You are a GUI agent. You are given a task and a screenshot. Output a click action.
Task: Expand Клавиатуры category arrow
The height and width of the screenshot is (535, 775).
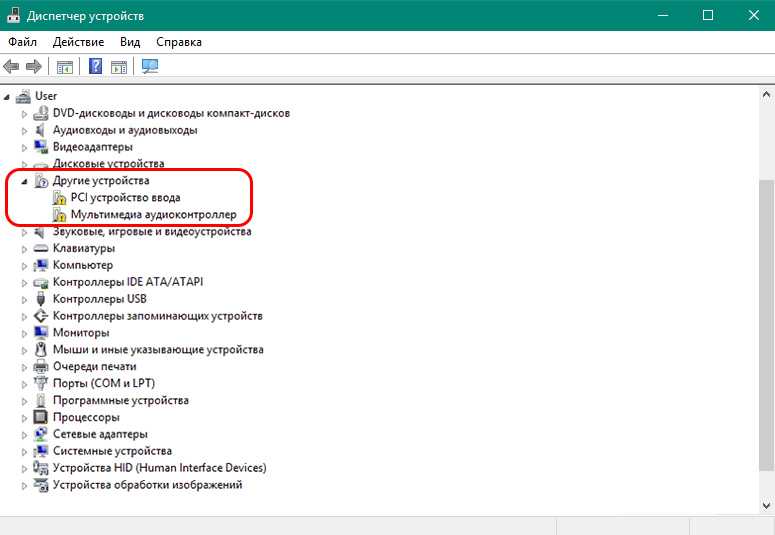pos(24,249)
